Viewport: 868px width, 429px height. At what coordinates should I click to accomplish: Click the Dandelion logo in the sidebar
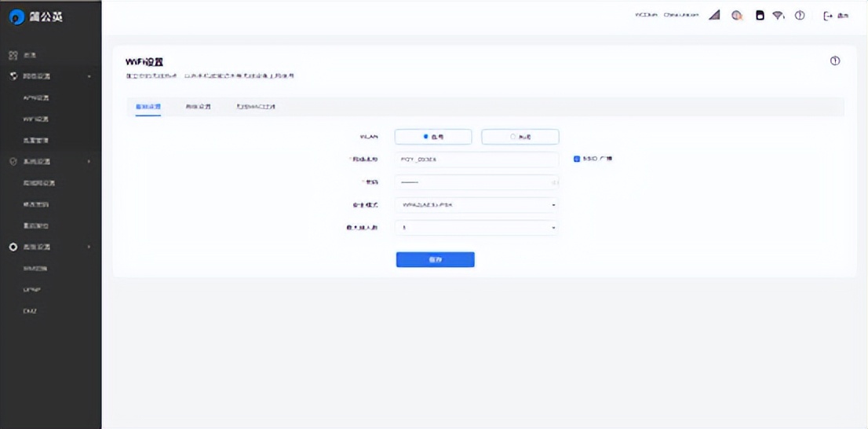coord(16,17)
